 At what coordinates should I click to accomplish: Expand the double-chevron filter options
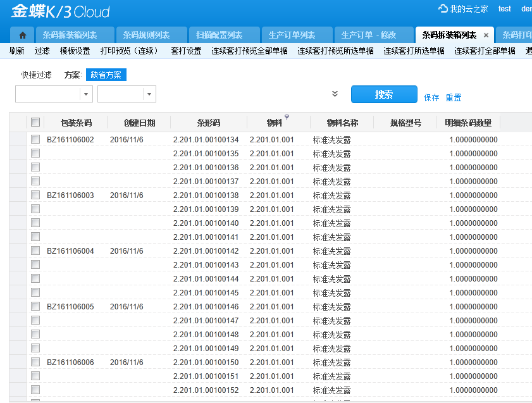click(335, 94)
